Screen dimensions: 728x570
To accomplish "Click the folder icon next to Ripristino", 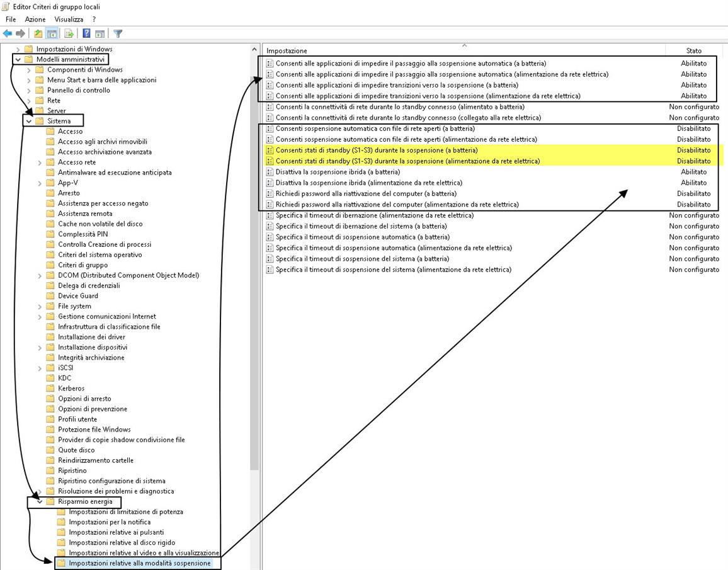I will (x=50, y=470).
